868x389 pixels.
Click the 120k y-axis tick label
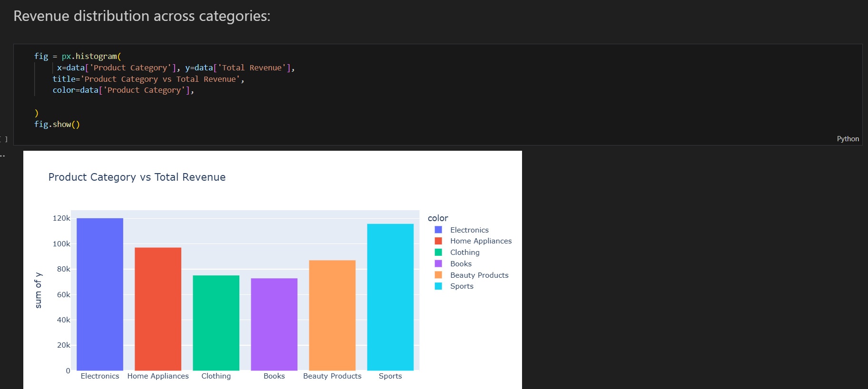(x=61, y=218)
